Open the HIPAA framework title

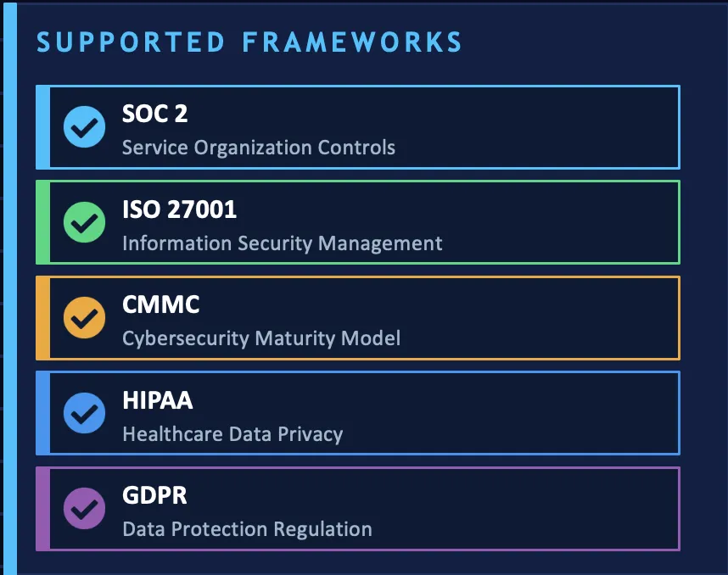click(x=158, y=399)
